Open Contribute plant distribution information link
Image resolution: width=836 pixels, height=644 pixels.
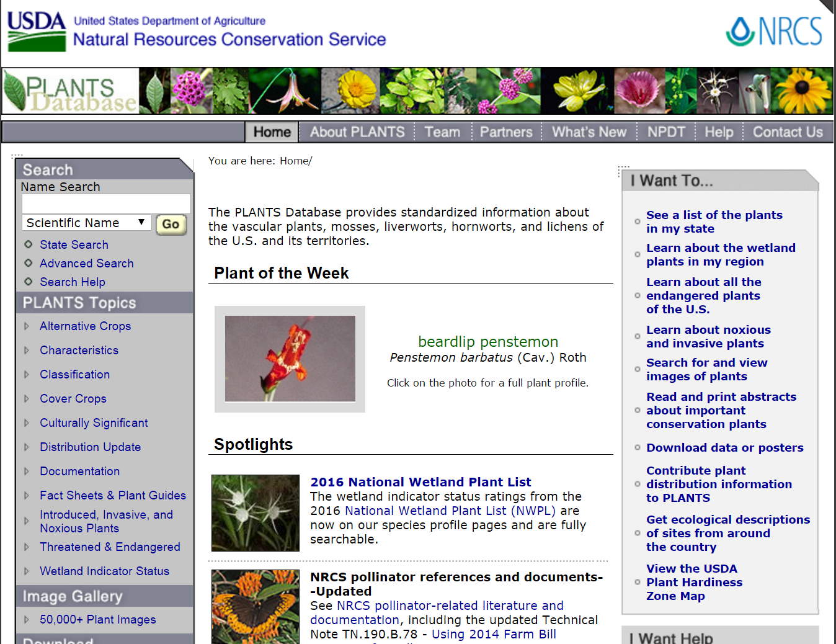719,485
